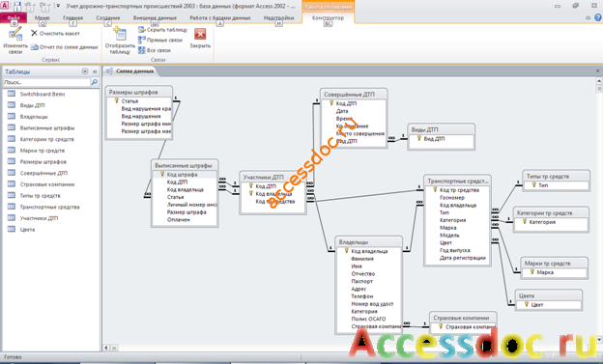Select field Паспорт in Владельцы table
The height and width of the screenshot is (364, 603).
click(x=361, y=281)
